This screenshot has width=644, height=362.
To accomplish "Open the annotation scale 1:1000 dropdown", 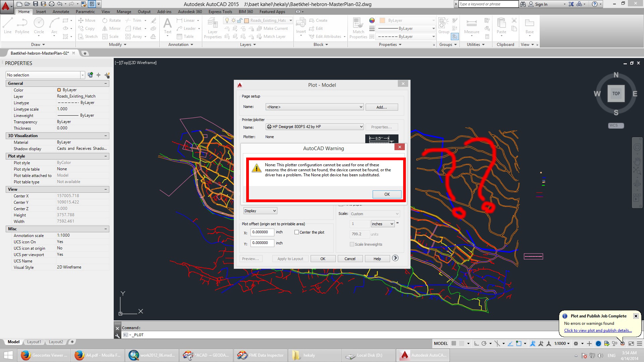I will pyautogui.click(x=562, y=344).
